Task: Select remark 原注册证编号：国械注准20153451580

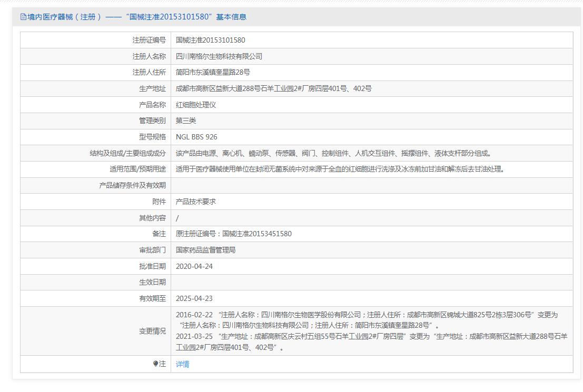Action: click(x=233, y=234)
